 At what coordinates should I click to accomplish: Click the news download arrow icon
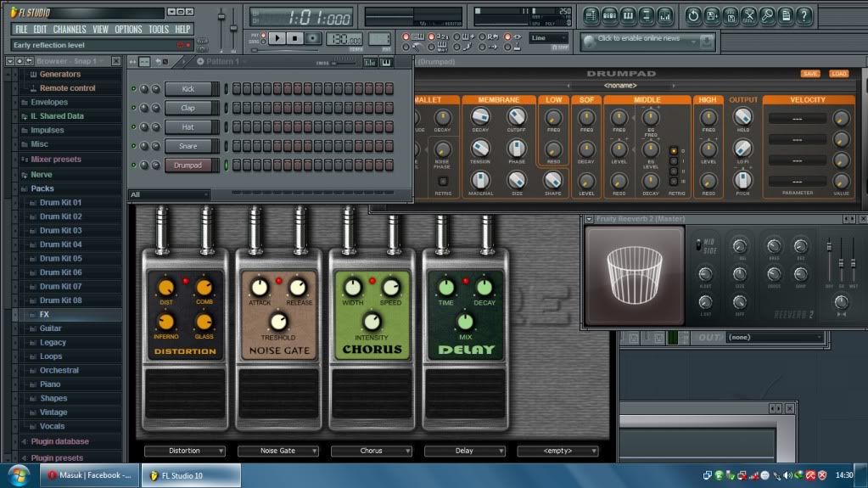706,41
